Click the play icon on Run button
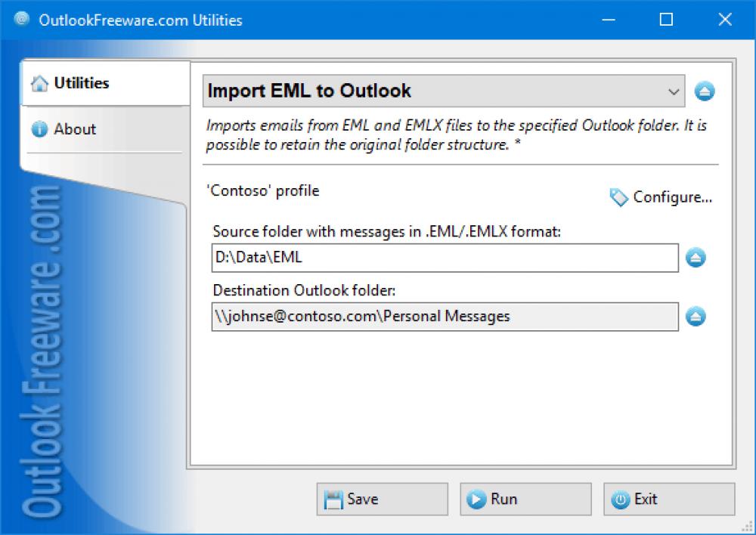 [477, 499]
